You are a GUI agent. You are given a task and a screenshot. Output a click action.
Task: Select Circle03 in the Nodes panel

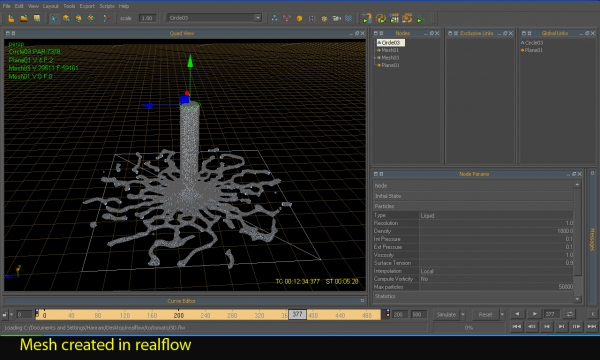pos(390,43)
